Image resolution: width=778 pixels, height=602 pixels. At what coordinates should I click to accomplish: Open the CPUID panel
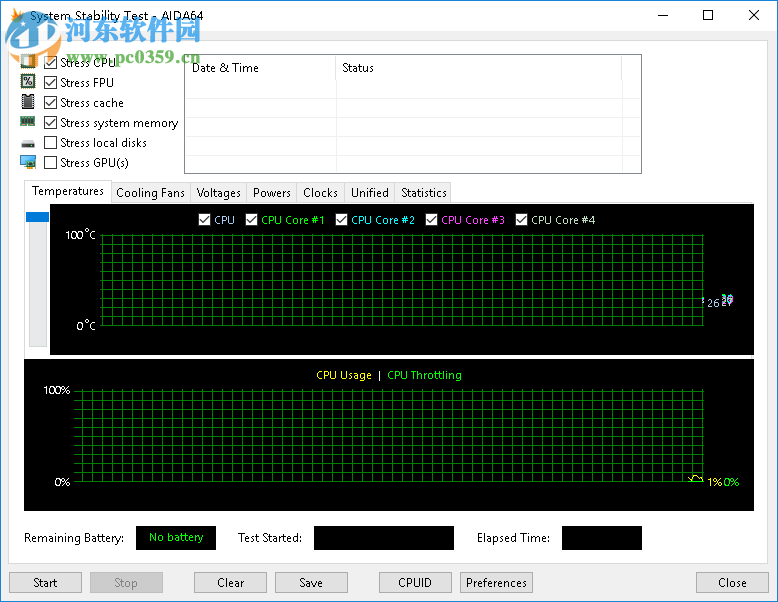tap(415, 583)
